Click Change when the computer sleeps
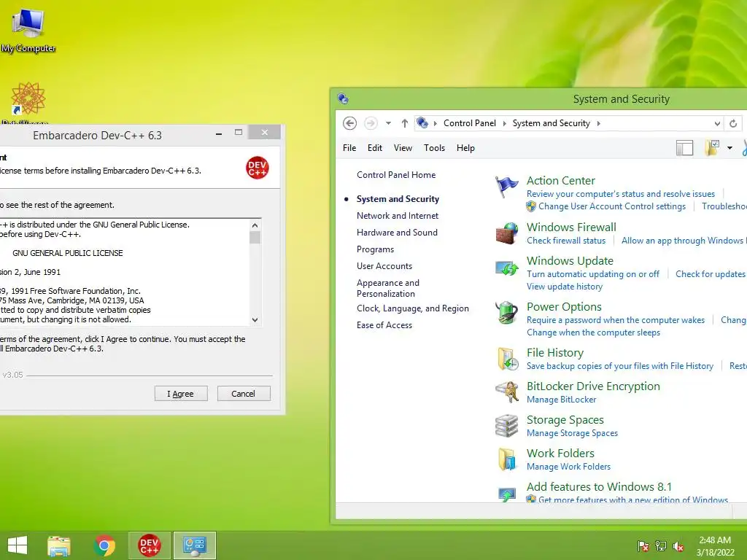 593,332
